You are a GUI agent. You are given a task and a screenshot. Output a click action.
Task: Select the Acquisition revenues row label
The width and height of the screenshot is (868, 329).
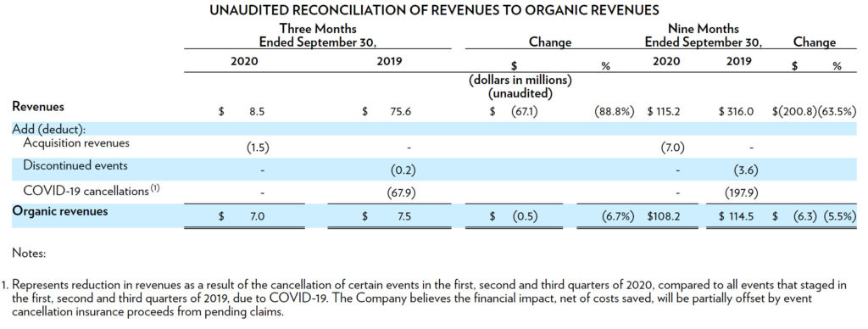click(x=76, y=143)
